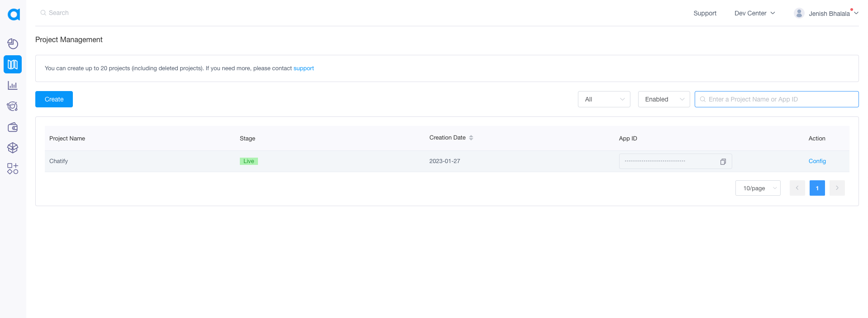This screenshot has width=868, height=318.
Task: Open the pie chart overview sidebar icon
Action: [x=13, y=43]
